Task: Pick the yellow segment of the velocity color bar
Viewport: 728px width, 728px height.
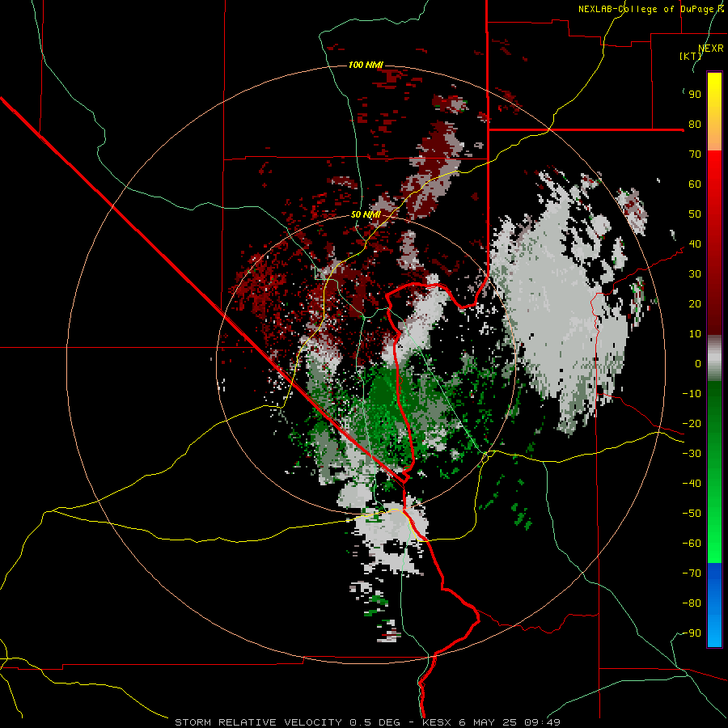Action: pyautogui.click(x=714, y=112)
